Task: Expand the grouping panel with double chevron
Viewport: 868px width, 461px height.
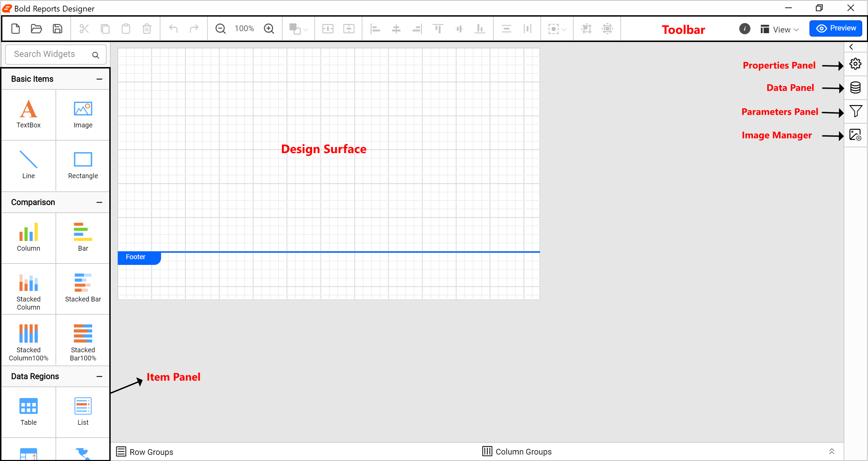Action: click(832, 452)
